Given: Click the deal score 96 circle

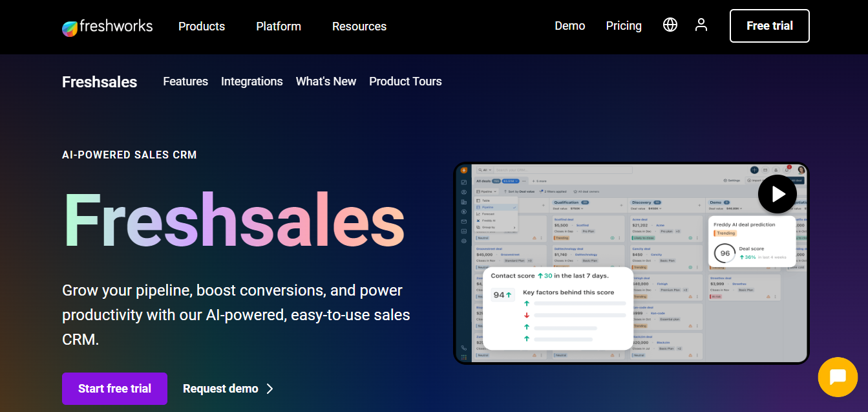Looking at the screenshot, I should click(725, 254).
